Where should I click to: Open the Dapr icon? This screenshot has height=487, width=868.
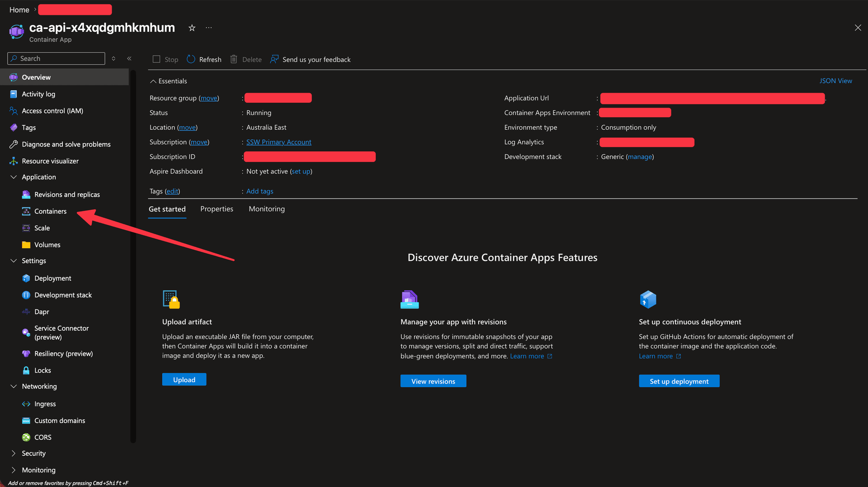point(26,312)
